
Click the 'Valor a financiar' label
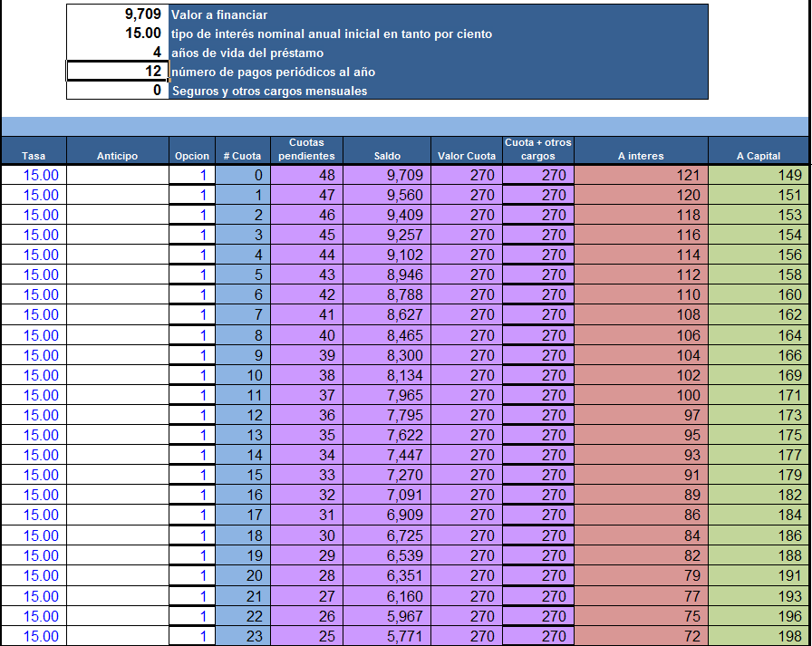click(x=219, y=15)
